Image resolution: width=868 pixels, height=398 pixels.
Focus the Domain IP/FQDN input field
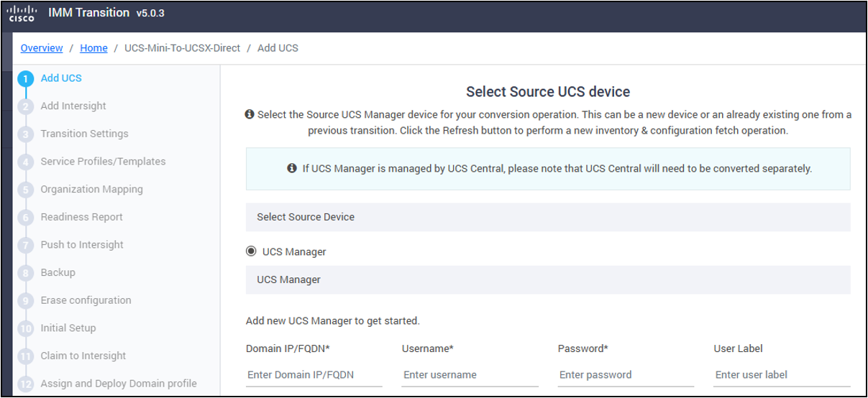314,375
